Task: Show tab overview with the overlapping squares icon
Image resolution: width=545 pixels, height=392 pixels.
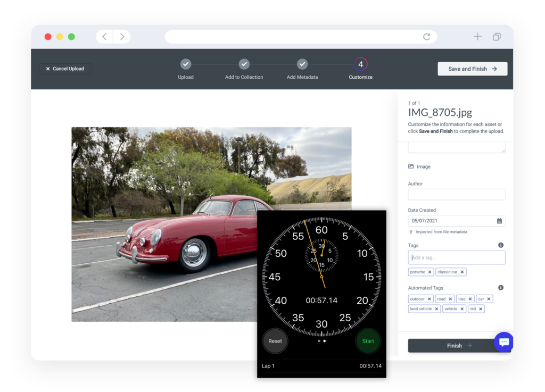Action: point(497,37)
